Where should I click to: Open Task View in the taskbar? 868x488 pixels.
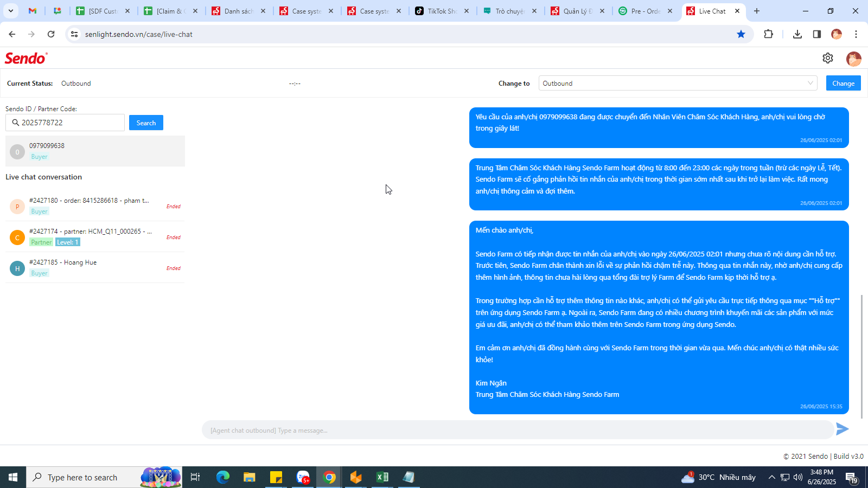pyautogui.click(x=195, y=477)
